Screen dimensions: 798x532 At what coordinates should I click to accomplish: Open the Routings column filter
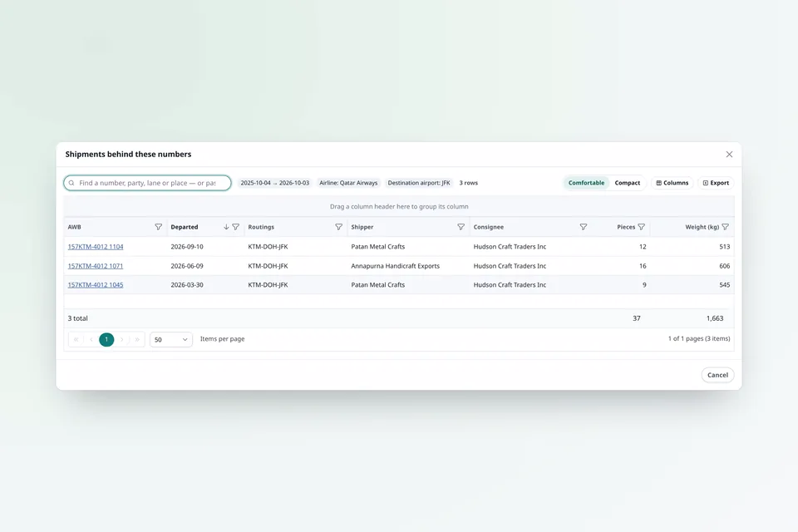[x=338, y=227]
